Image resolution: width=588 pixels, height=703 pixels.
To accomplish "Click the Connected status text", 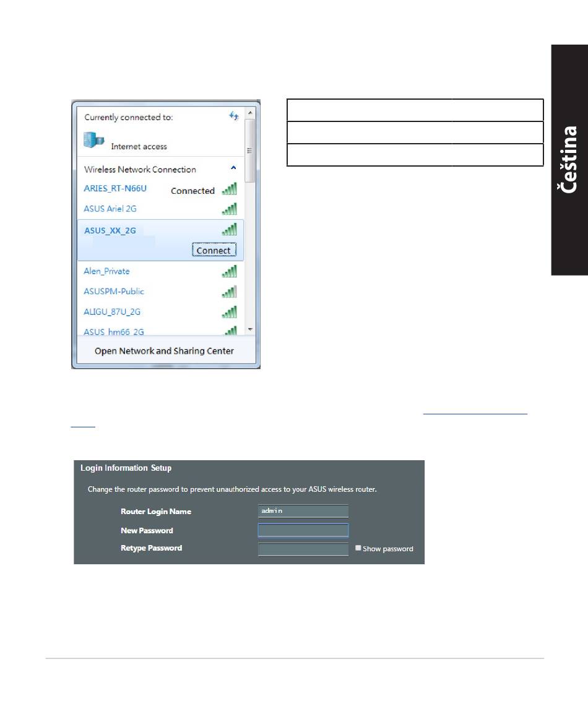I will coord(192,191).
